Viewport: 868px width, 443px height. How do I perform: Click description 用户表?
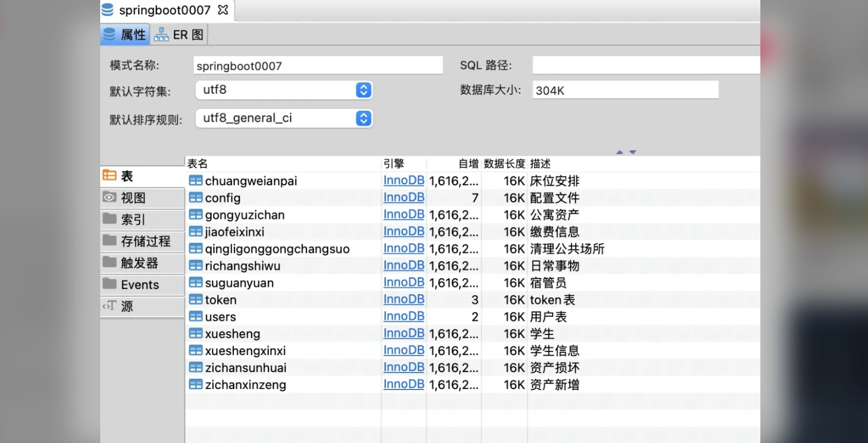click(548, 316)
